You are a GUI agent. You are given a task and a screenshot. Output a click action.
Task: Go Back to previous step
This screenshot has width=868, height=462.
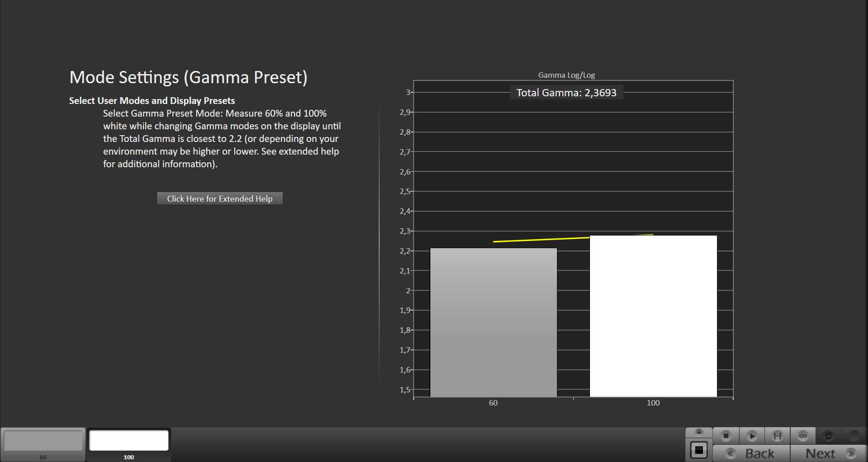click(x=751, y=453)
